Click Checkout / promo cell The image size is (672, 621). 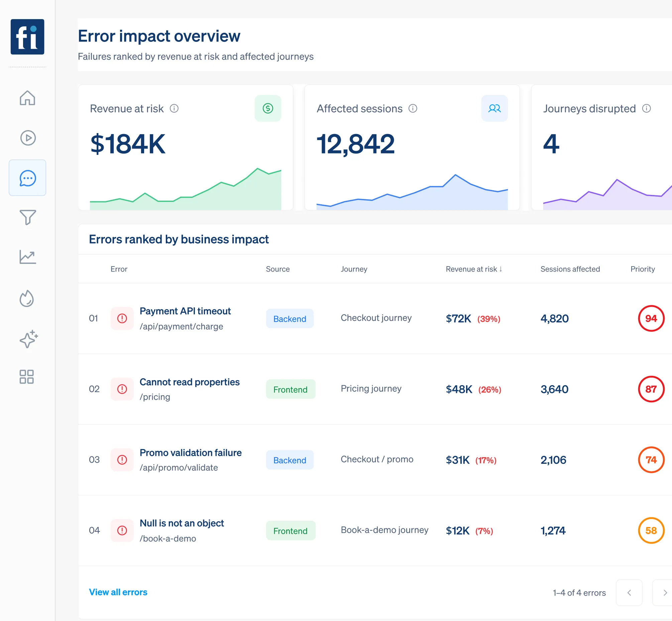click(377, 459)
